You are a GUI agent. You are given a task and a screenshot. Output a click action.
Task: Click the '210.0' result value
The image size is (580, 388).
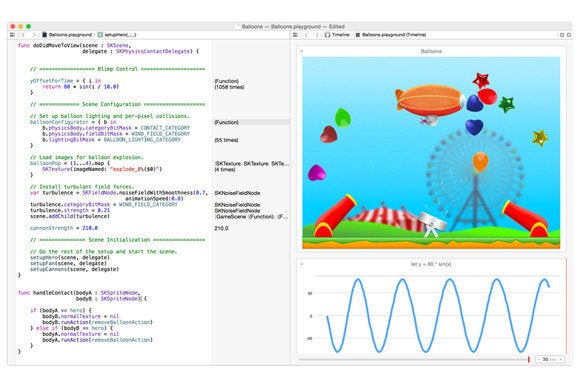pos(221,229)
